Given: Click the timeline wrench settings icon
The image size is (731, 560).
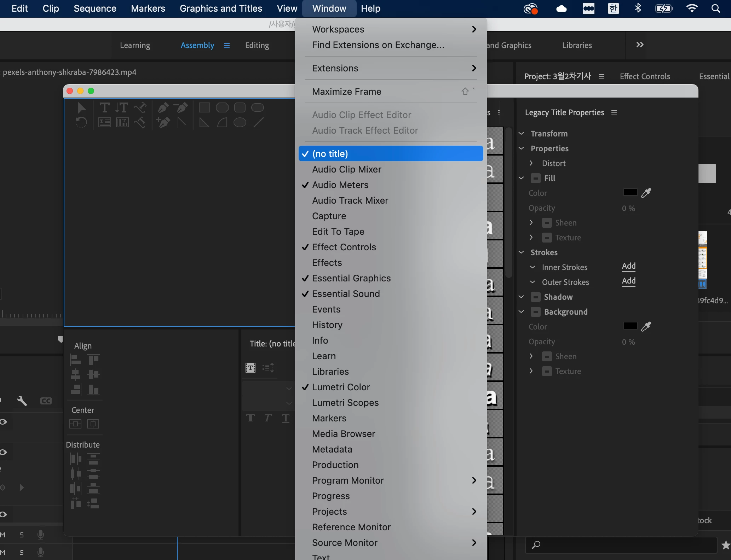Looking at the screenshot, I should point(22,401).
